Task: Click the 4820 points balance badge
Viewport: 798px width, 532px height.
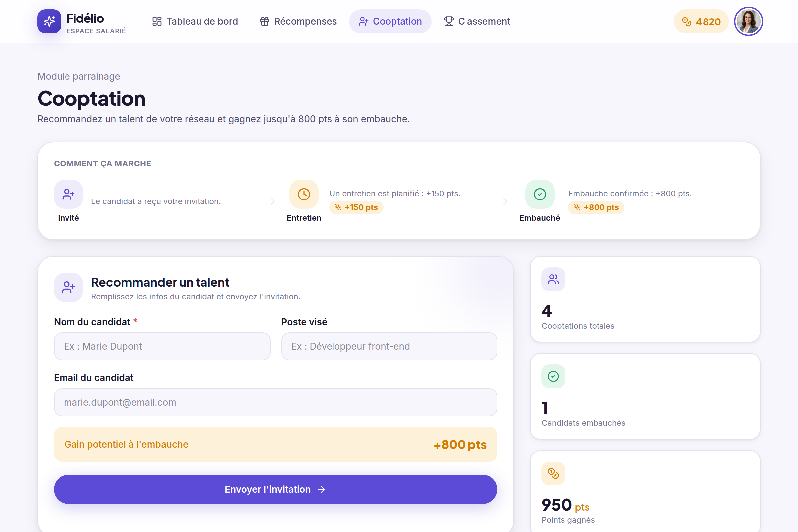Action: tap(701, 21)
